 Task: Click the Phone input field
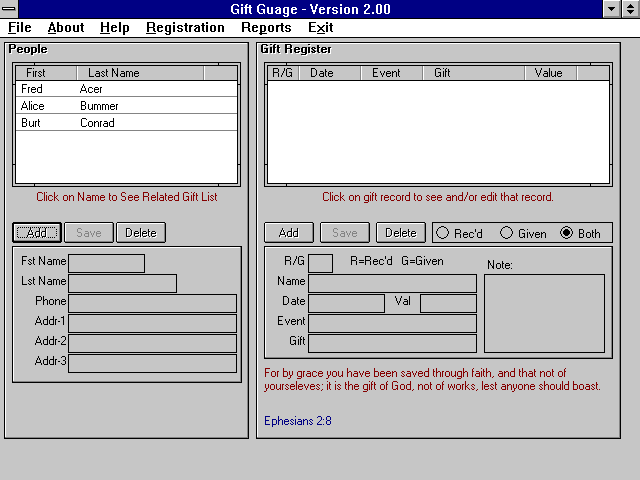[152, 302]
